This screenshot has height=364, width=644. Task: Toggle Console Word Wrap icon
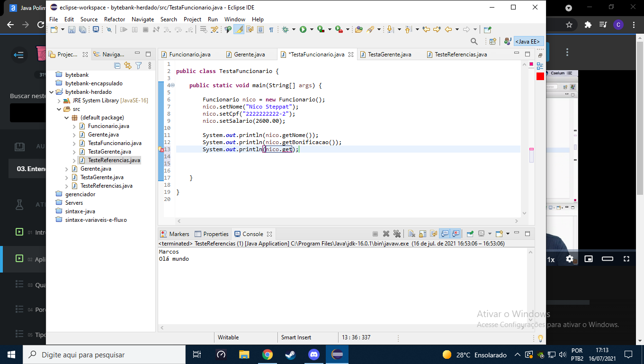(433, 234)
